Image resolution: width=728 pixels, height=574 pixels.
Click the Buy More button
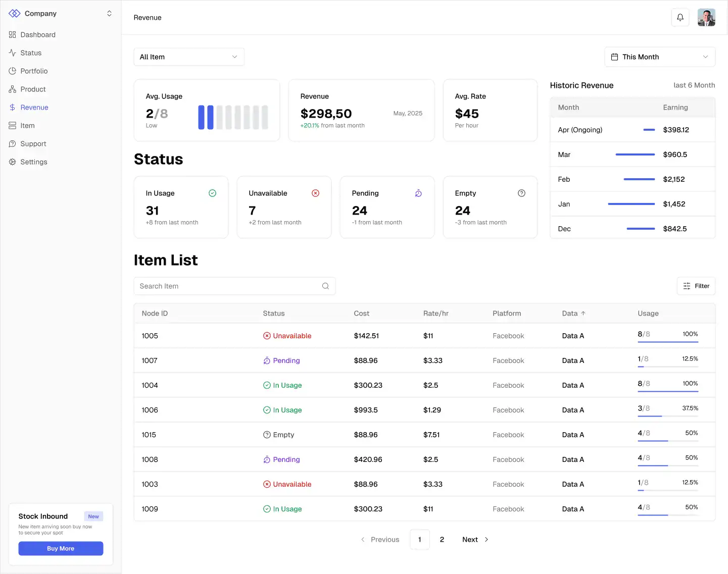[x=61, y=549]
